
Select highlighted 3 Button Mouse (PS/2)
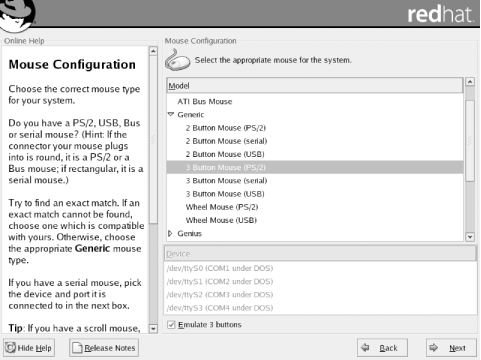pos(315,167)
